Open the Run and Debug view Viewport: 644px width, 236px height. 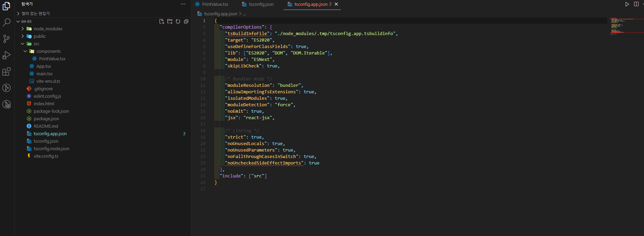pos(6,55)
